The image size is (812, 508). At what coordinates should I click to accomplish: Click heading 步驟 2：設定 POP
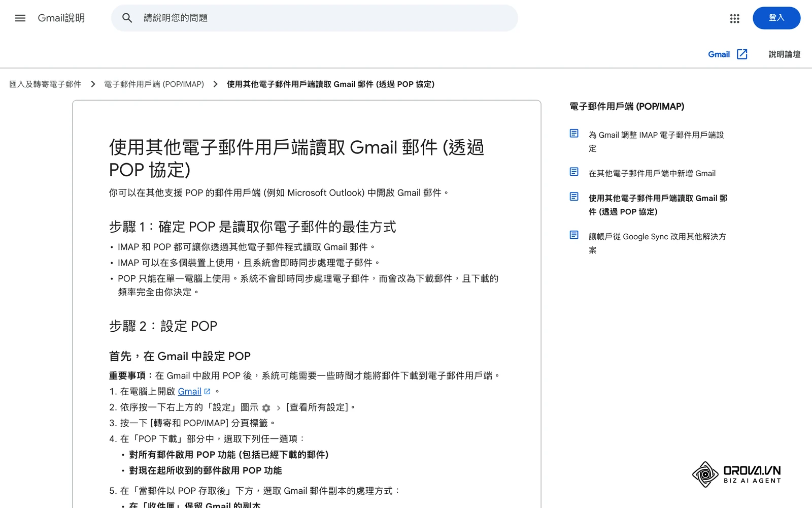tap(163, 326)
